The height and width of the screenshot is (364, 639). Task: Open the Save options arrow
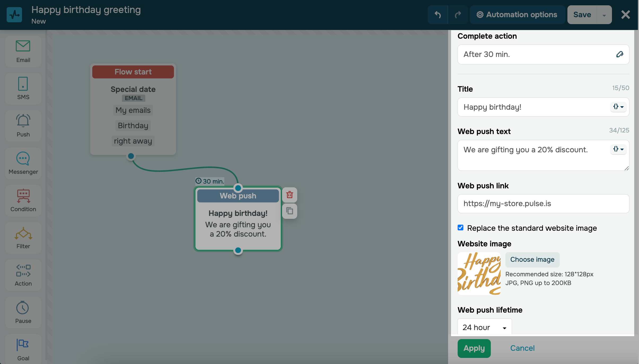point(604,15)
